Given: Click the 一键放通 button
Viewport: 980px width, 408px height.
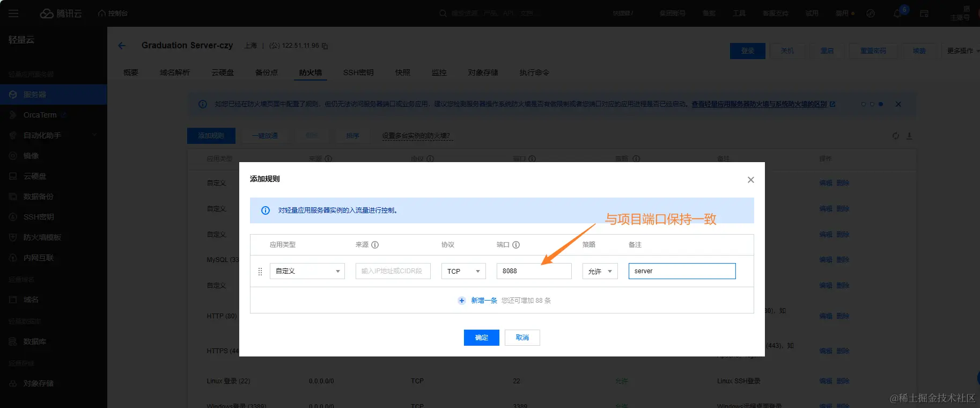Looking at the screenshot, I should pyautogui.click(x=265, y=136).
